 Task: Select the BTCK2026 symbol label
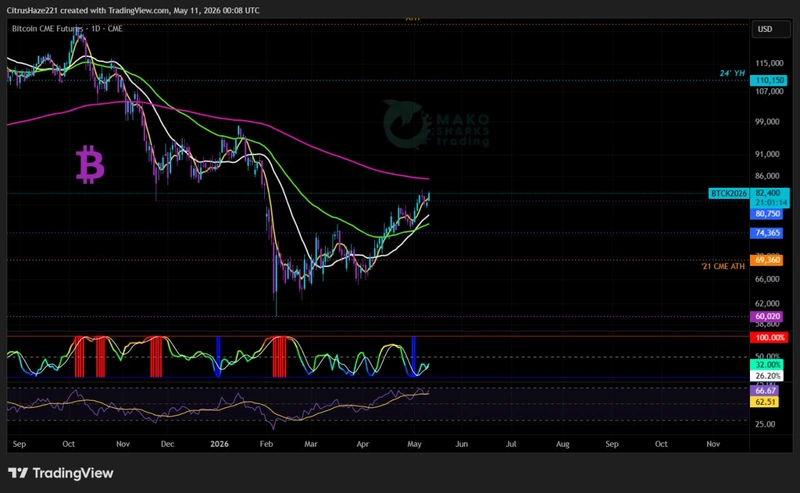click(x=729, y=193)
